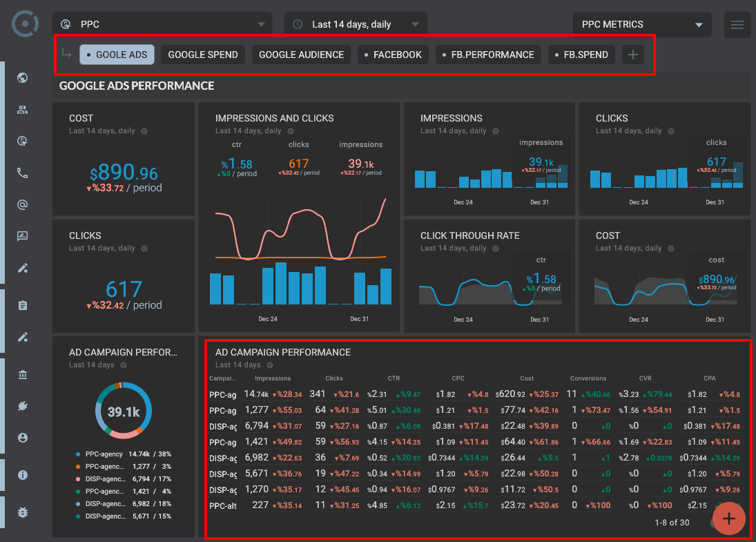The image size is (756, 542).
Task: Open the chat feedback icon in the sidebar
Action: coord(23,236)
